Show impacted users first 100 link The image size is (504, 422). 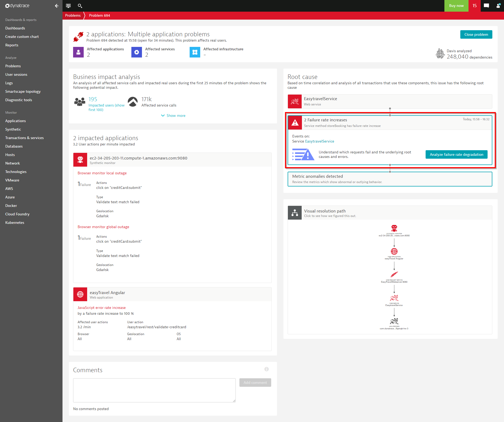tap(106, 107)
